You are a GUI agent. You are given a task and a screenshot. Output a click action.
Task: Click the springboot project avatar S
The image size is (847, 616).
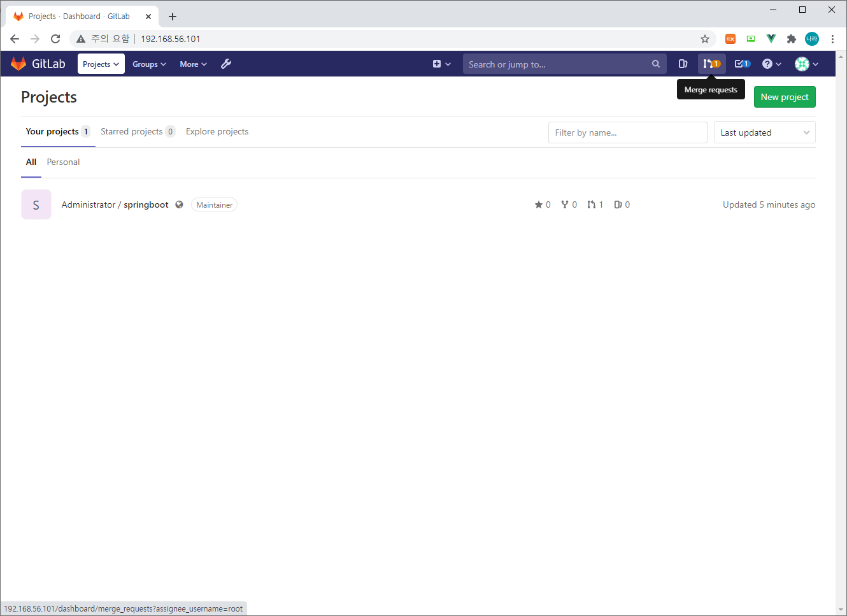pos(36,204)
